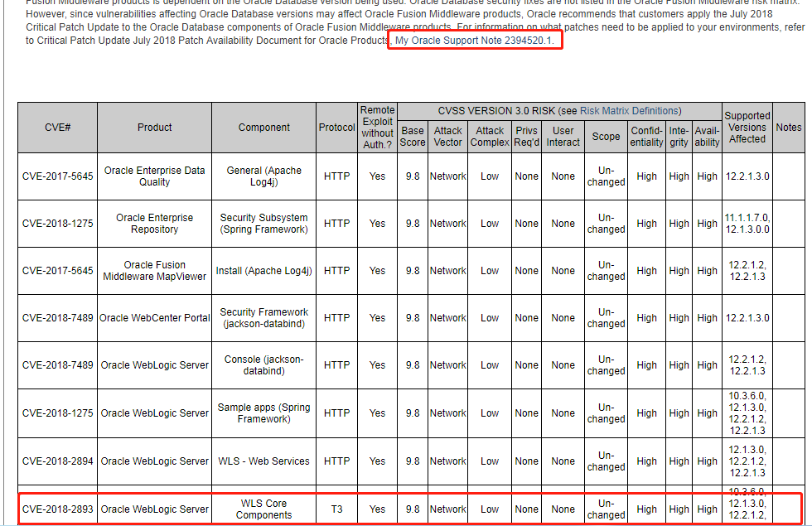Open the Risk Matrix Definitions link
Image resolution: width=812 pixels, height=526 pixels.
point(631,111)
